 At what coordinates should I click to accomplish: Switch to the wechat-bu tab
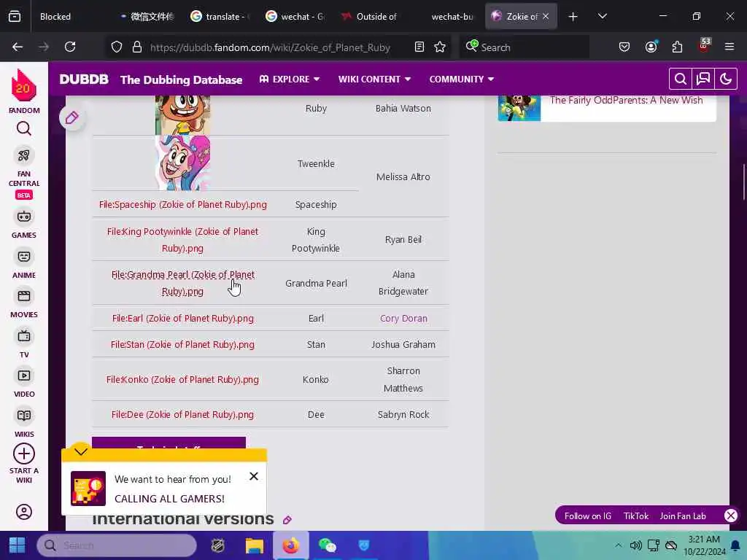447,16
